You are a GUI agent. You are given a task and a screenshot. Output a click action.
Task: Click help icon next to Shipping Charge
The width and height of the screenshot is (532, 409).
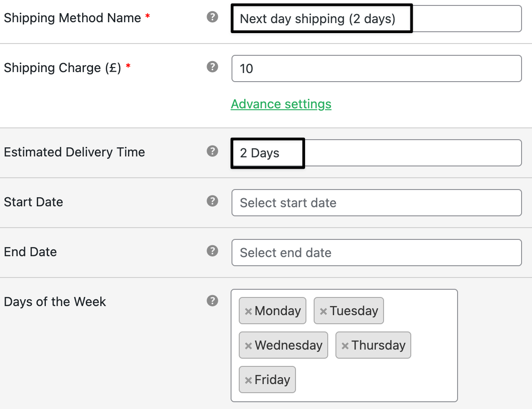(212, 66)
